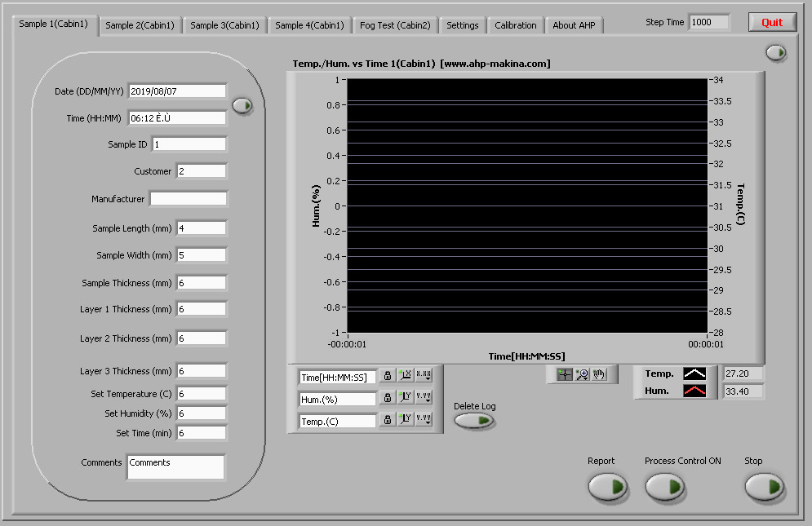This screenshot has width=812, height=526.
Task: Select the hand pan graph tool
Action: point(599,374)
